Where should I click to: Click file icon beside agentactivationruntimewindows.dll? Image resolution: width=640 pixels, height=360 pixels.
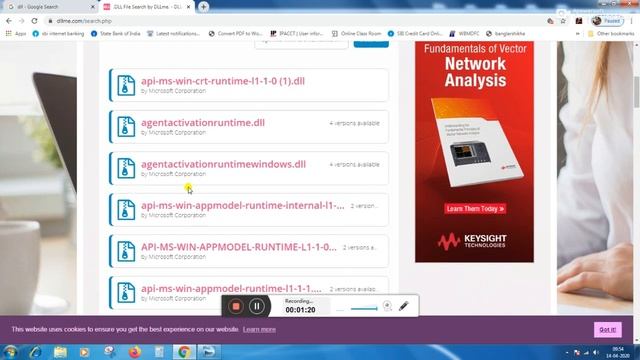(126, 168)
